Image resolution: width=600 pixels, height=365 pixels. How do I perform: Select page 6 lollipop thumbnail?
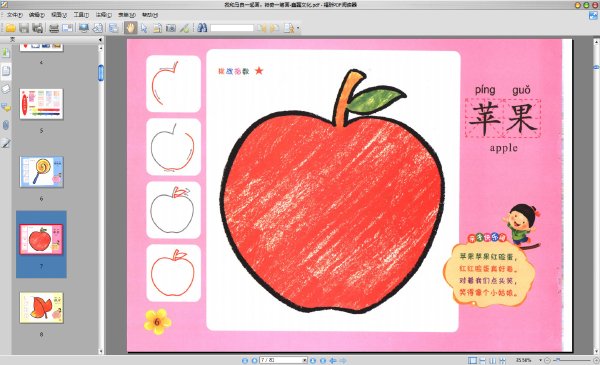[x=41, y=172]
